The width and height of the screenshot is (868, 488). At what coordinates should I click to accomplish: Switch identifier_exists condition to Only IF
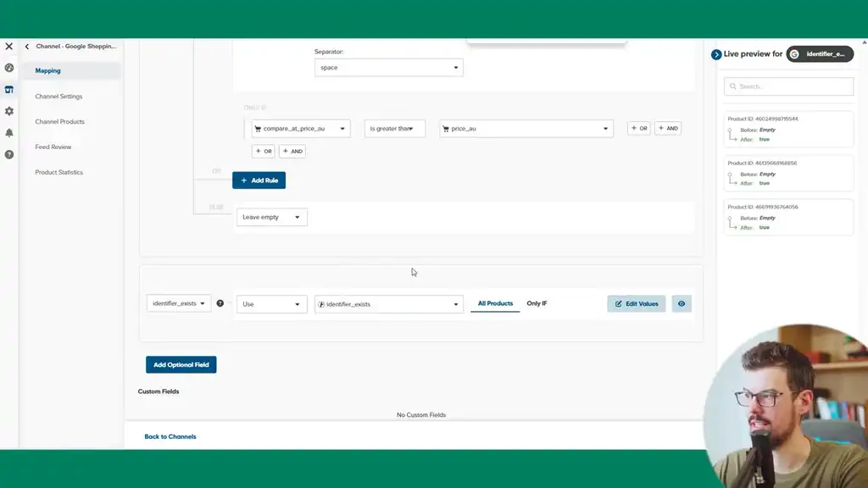(x=538, y=303)
